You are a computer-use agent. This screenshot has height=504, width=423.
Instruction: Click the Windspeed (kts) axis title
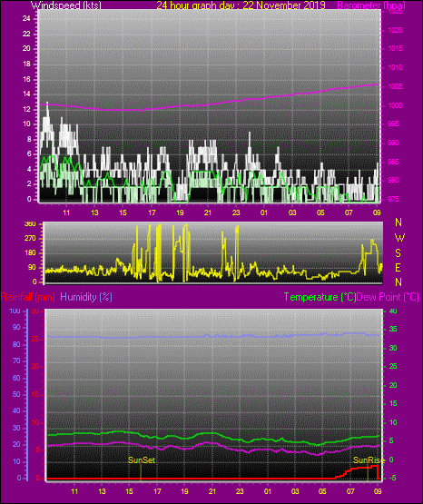point(66,5)
